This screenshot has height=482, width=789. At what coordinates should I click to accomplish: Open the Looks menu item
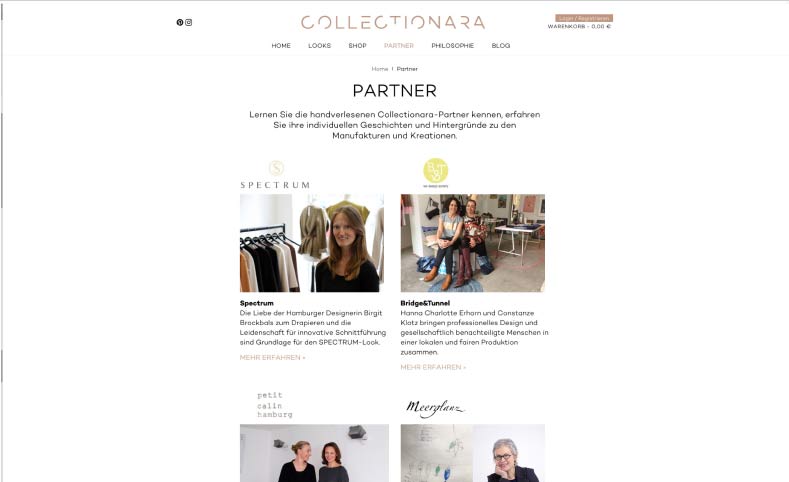click(x=320, y=46)
